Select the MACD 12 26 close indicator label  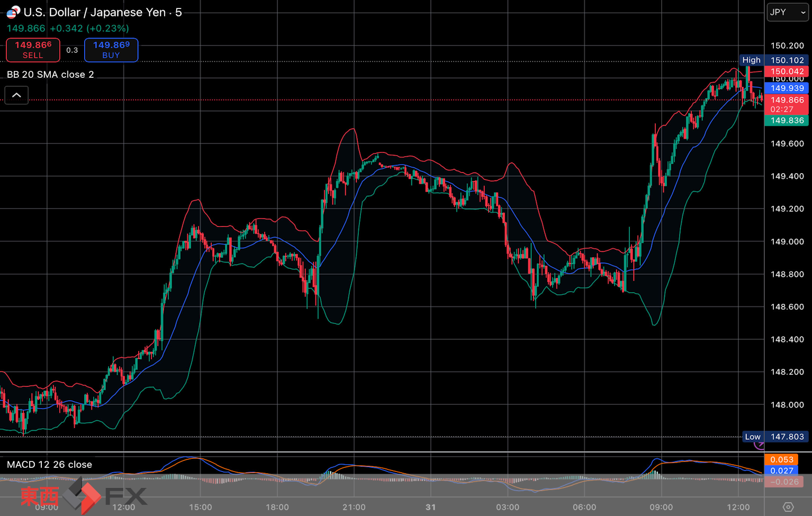pyautogui.click(x=49, y=465)
